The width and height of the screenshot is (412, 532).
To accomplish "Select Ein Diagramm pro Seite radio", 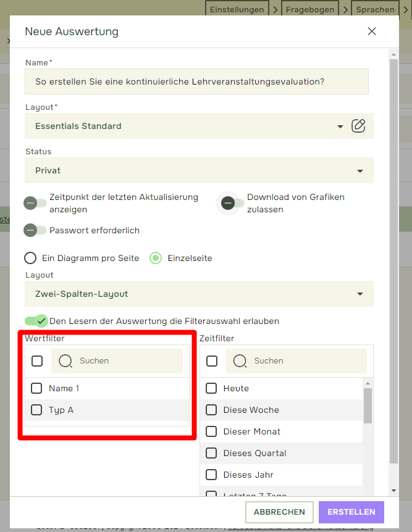I will (30, 258).
